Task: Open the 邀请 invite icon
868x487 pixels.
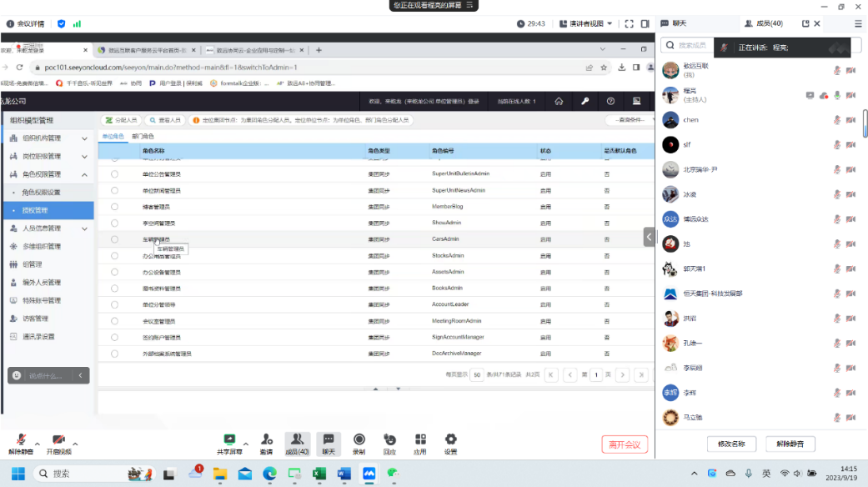Action: click(x=266, y=439)
